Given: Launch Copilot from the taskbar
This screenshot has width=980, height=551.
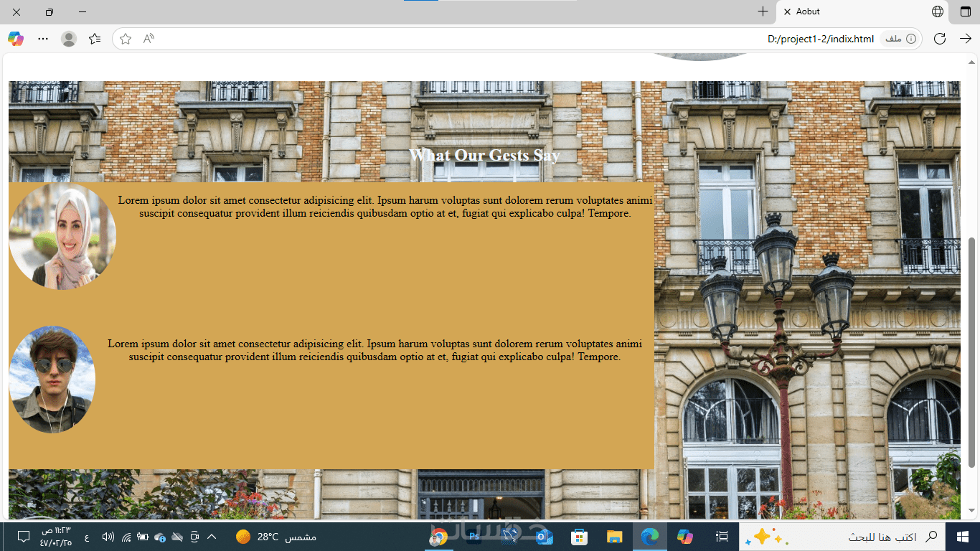Looking at the screenshot, I should pos(685,537).
